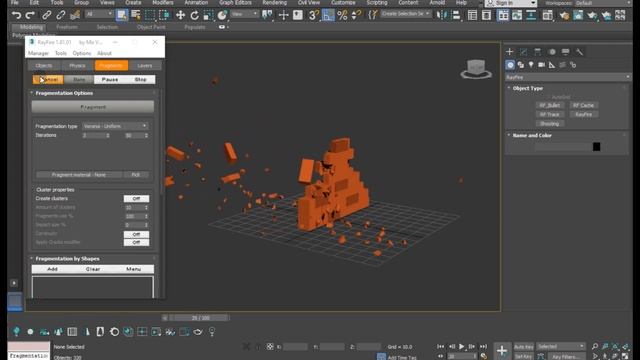Click the Stop simulation button
The width and height of the screenshot is (640, 360).
pos(140,80)
